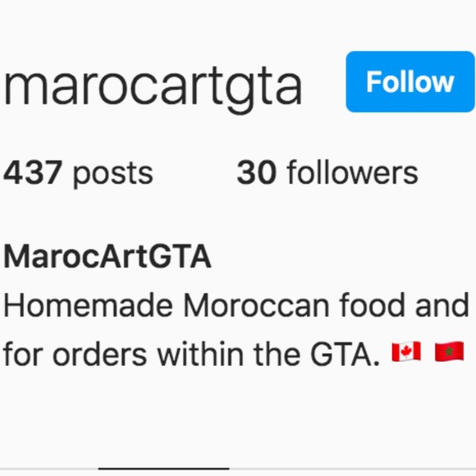Select the bold MarocArtGTA display name
This screenshot has height=476, width=476.
108,257
